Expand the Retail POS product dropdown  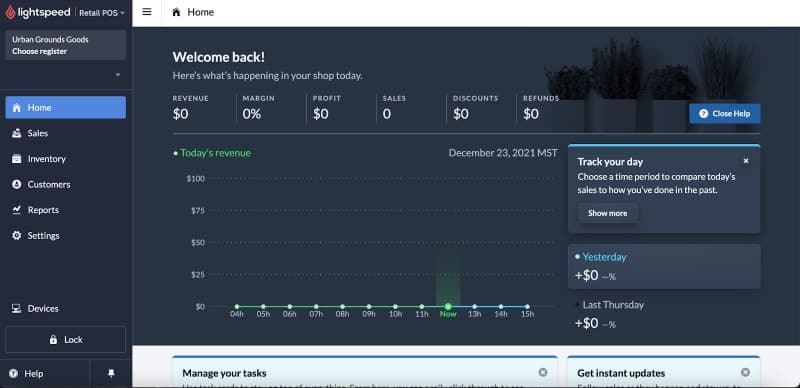pyautogui.click(x=102, y=13)
